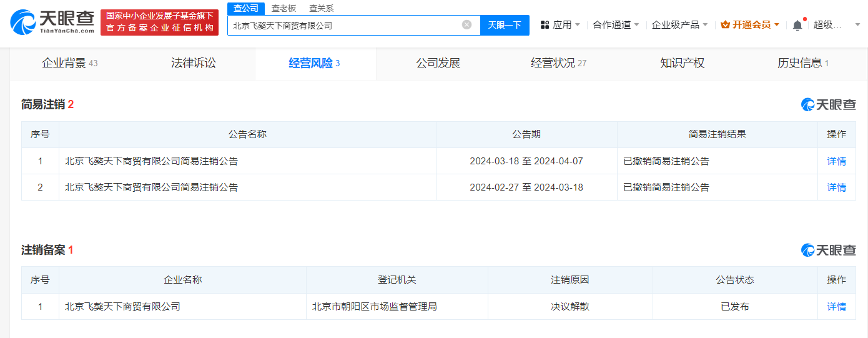868x338 pixels.
Task: Switch to the 查老板 search tab
Action: 284,8
